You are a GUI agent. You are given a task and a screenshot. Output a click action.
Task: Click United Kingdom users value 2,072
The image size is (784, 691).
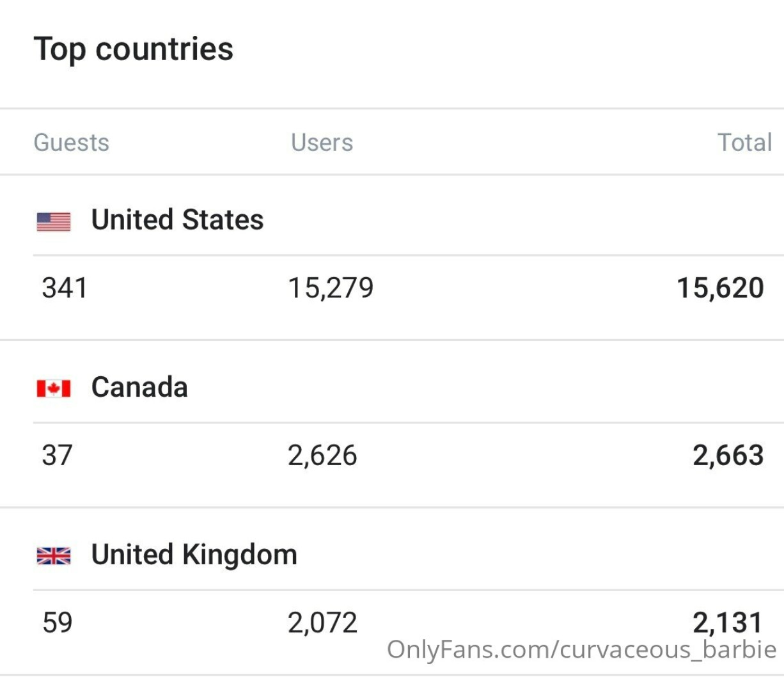pyautogui.click(x=322, y=623)
